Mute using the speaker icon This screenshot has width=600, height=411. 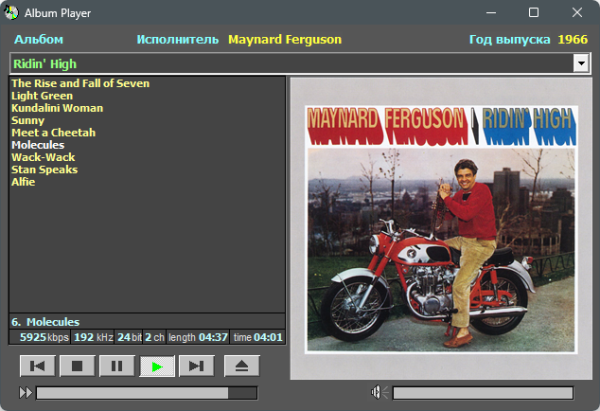tap(379, 392)
